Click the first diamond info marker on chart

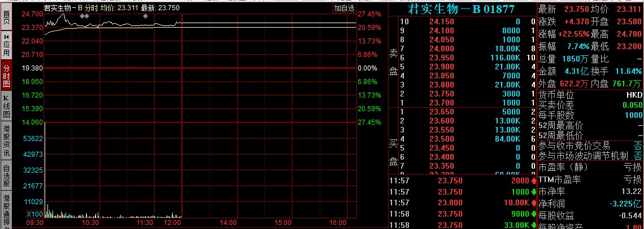click(x=82, y=16)
